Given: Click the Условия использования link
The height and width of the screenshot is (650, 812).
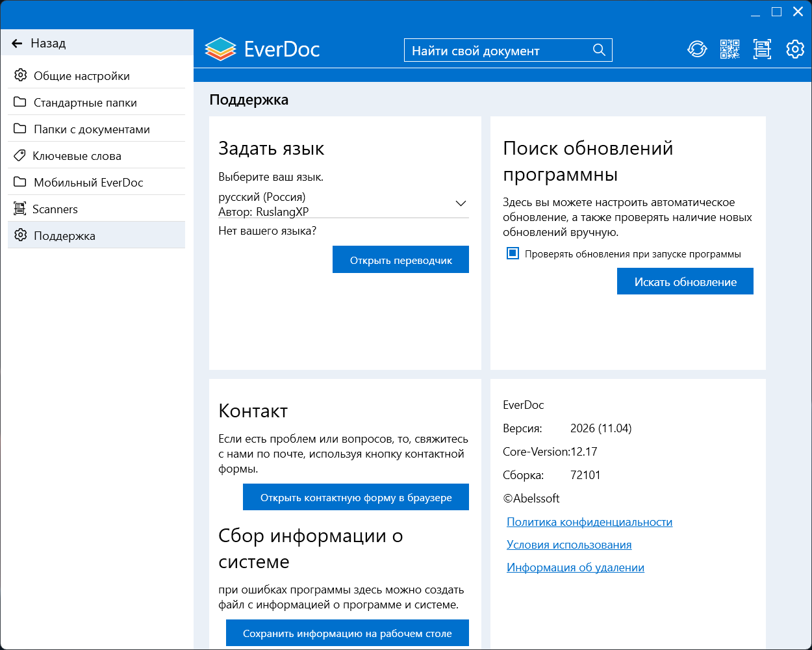Looking at the screenshot, I should (x=569, y=545).
